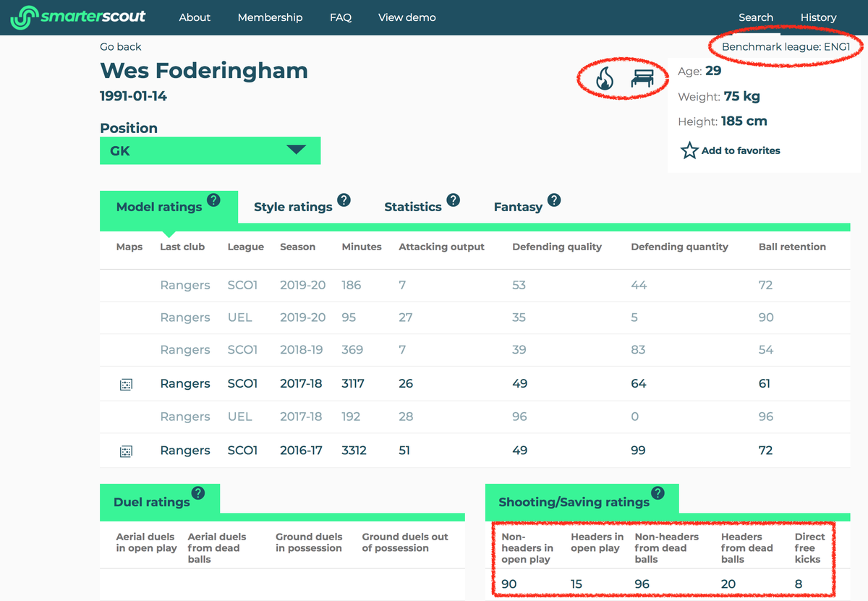Click the Aerial duels in open play header

coord(146,542)
